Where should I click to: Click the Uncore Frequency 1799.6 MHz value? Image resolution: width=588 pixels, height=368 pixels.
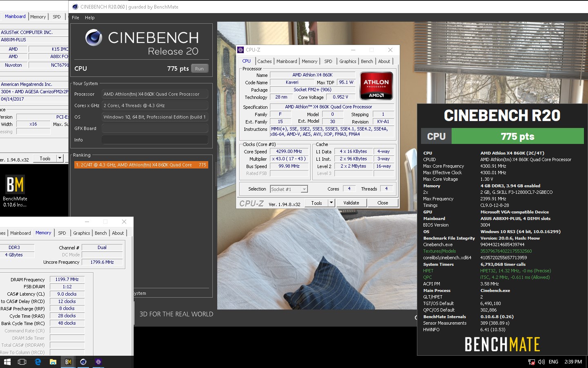point(102,262)
